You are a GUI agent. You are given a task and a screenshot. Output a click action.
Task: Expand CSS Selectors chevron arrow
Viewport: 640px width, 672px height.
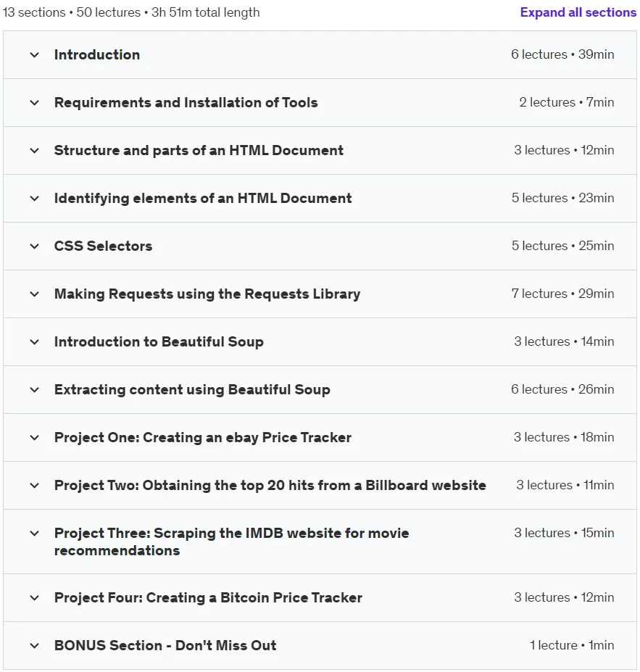point(35,246)
